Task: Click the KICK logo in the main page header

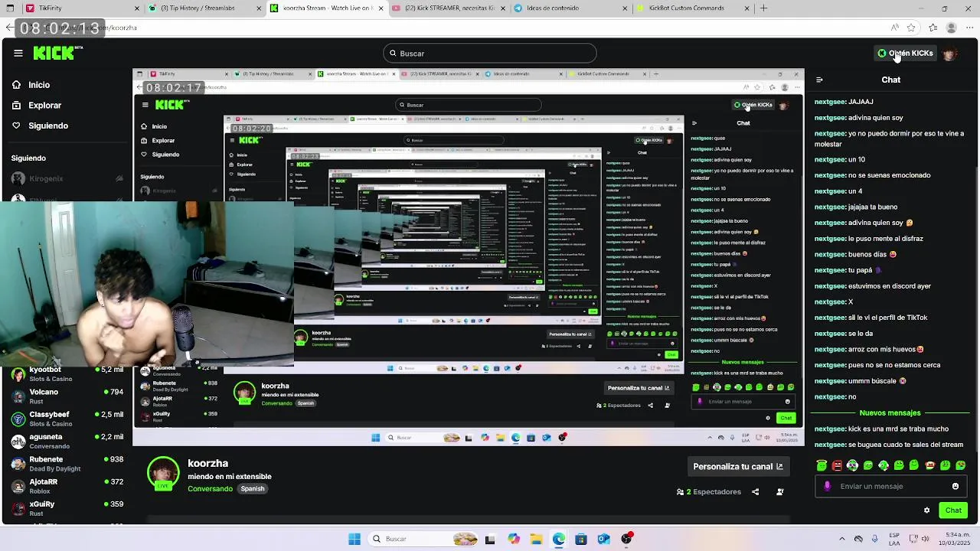Action: point(58,53)
